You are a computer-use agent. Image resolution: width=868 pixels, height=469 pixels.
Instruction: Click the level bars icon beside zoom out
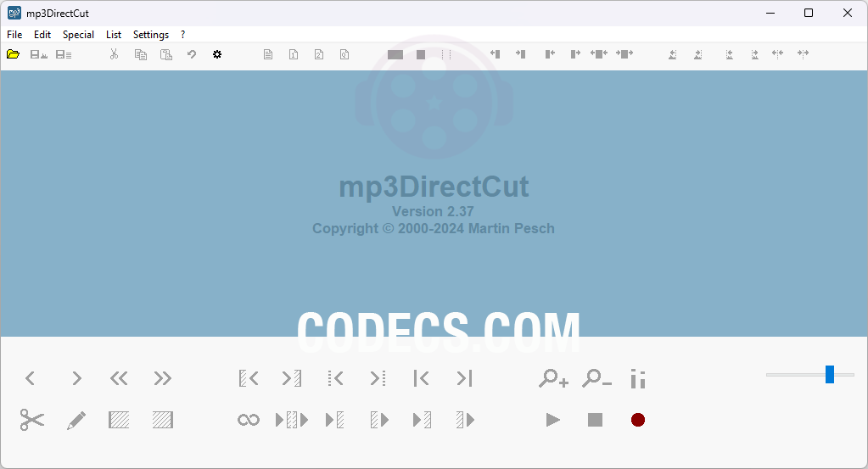pos(638,379)
